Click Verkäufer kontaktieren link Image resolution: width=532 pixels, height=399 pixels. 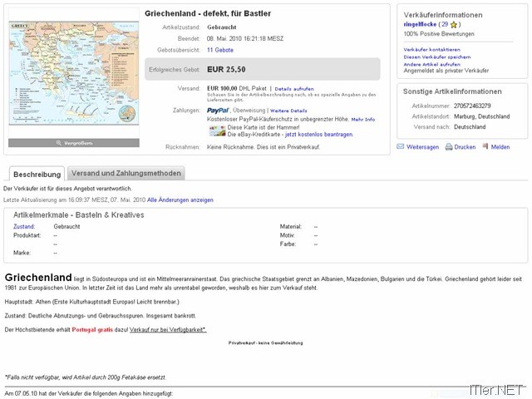pos(432,50)
